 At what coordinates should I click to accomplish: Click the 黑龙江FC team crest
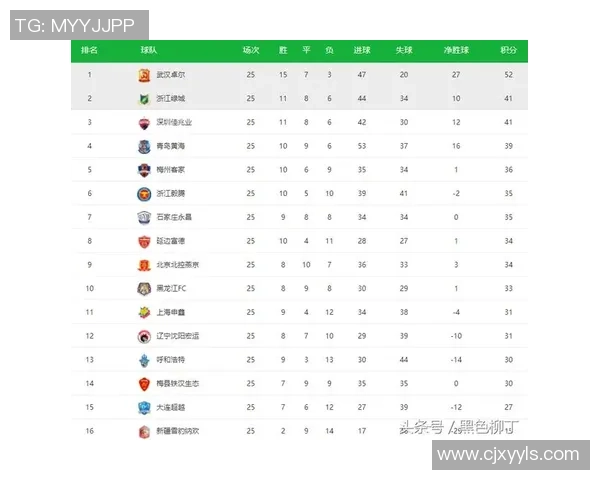pos(144,289)
